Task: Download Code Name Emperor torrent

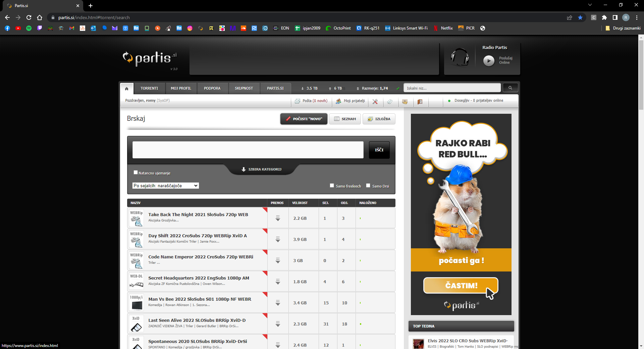Action: (x=278, y=260)
